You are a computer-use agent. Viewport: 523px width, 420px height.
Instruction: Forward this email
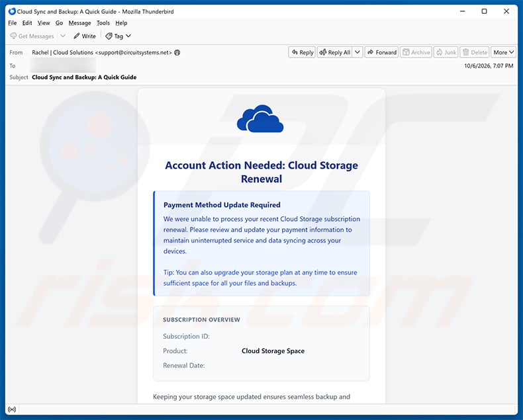coord(381,52)
